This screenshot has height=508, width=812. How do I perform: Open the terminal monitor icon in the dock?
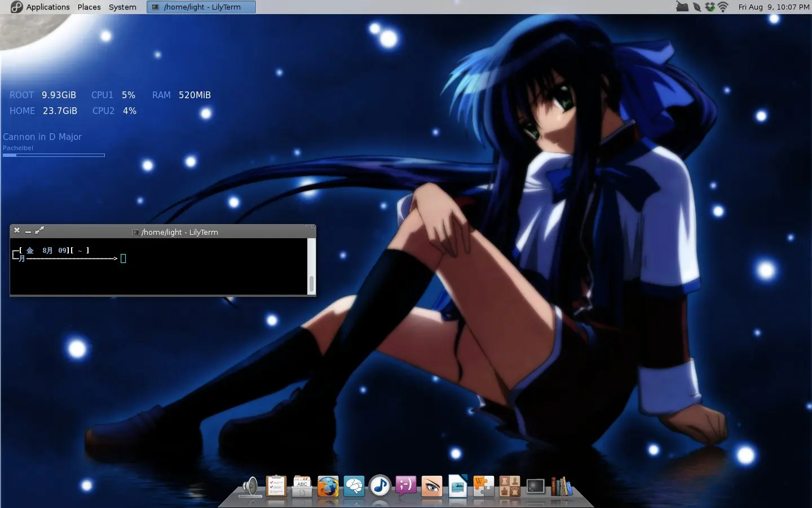[536, 486]
